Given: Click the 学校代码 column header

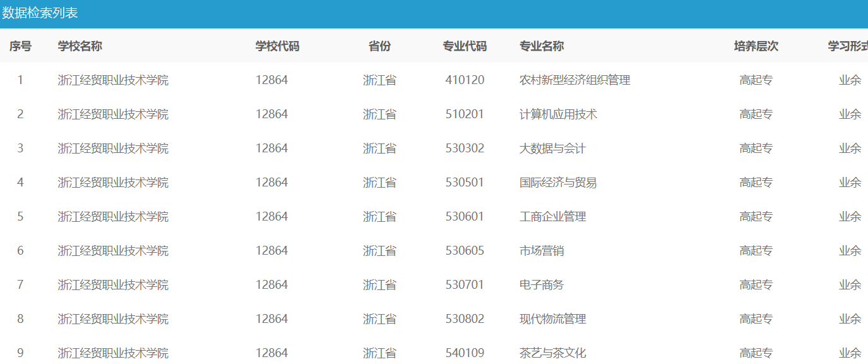Looking at the screenshot, I should [277, 46].
